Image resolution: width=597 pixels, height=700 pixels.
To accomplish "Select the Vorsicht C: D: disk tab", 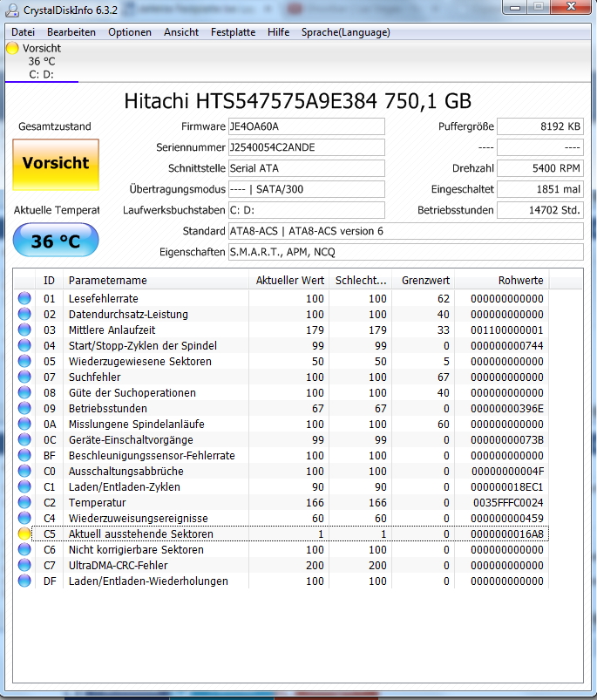I will pyautogui.click(x=42, y=61).
